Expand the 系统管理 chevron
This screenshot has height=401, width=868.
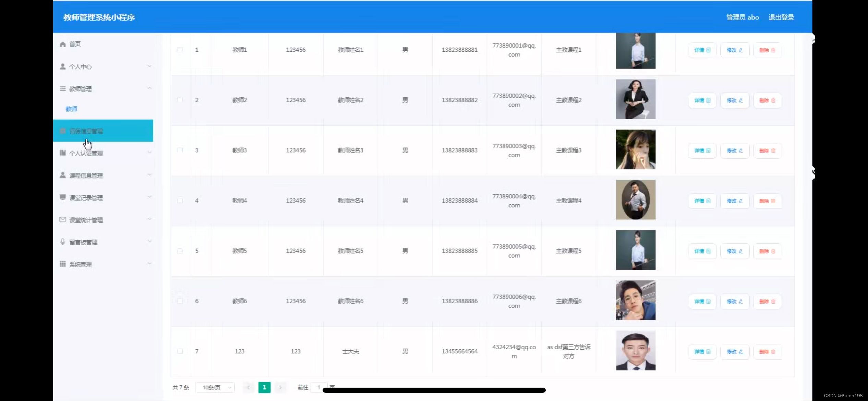point(149,264)
